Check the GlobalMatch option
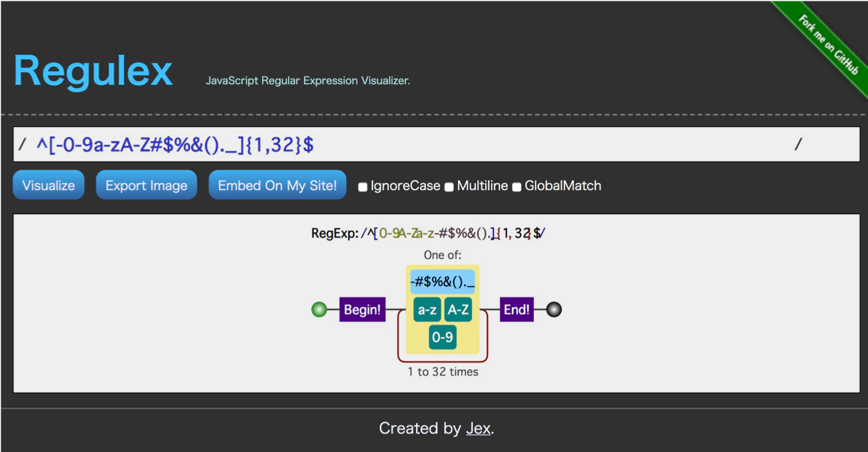 pyautogui.click(x=517, y=187)
